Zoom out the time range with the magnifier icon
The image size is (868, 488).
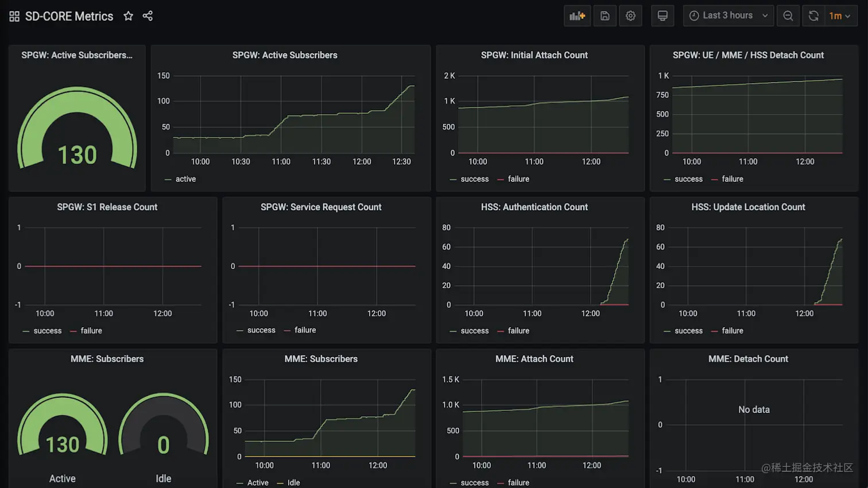[788, 16]
